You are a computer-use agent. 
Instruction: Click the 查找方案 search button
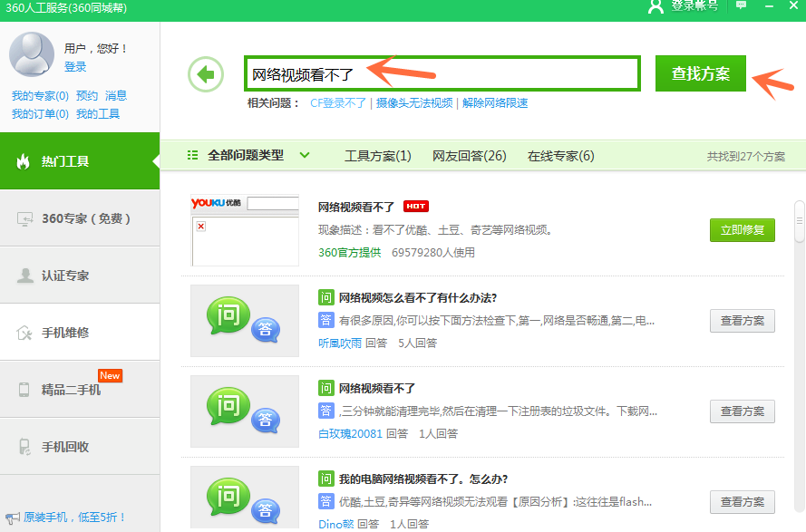(701, 73)
